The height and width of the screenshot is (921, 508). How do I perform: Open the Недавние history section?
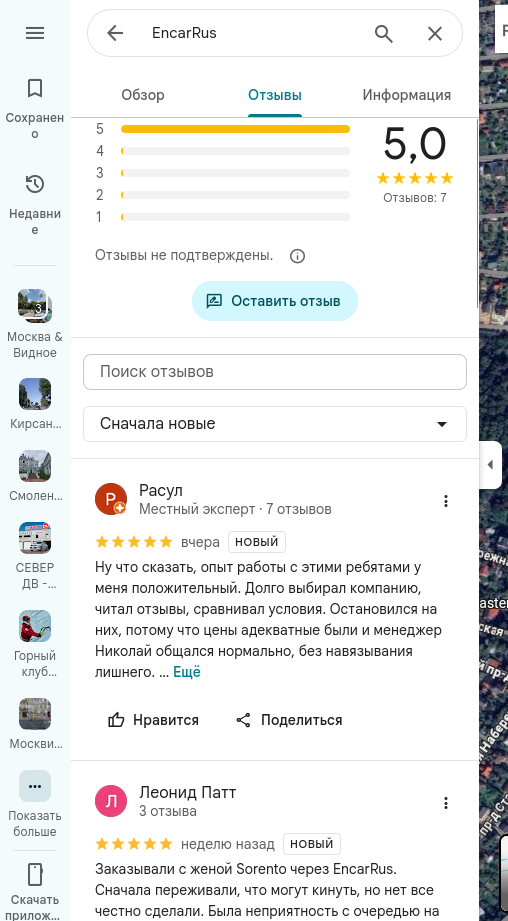(x=35, y=204)
